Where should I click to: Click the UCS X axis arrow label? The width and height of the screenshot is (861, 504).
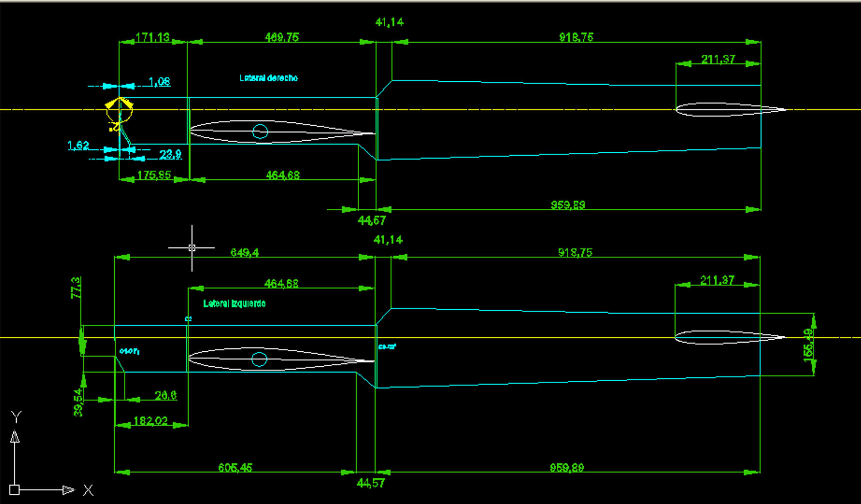pyautogui.click(x=88, y=490)
